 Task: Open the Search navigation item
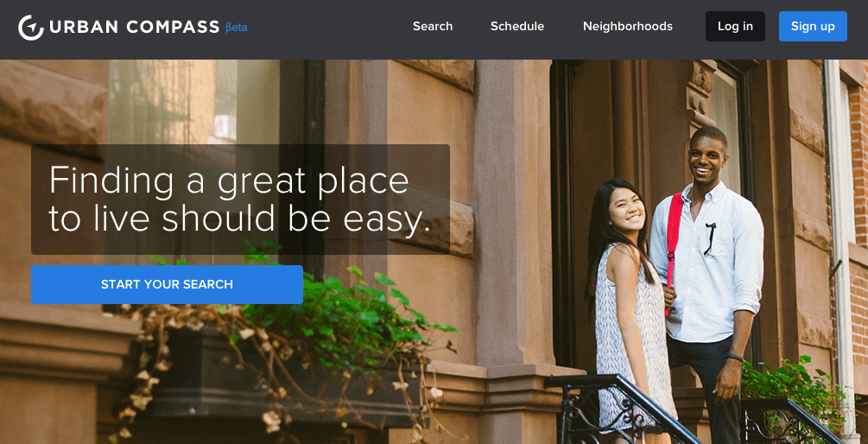coord(433,27)
